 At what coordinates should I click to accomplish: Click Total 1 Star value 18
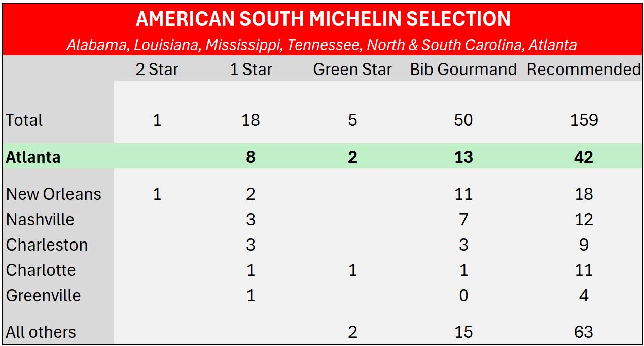click(x=251, y=120)
